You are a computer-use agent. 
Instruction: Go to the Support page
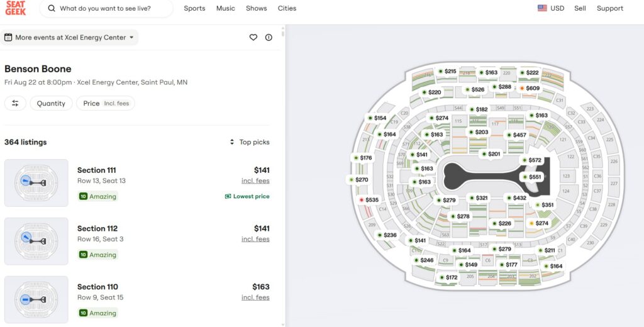pyautogui.click(x=610, y=8)
